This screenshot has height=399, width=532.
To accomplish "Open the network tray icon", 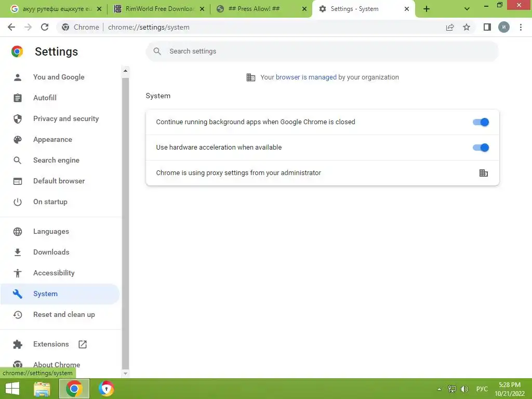I will click(x=451, y=389).
